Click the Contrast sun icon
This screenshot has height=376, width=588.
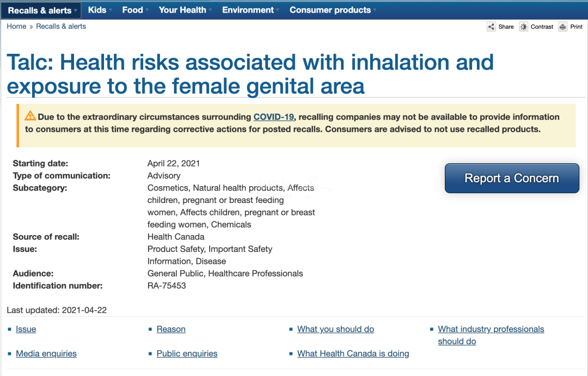tap(524, 27)
